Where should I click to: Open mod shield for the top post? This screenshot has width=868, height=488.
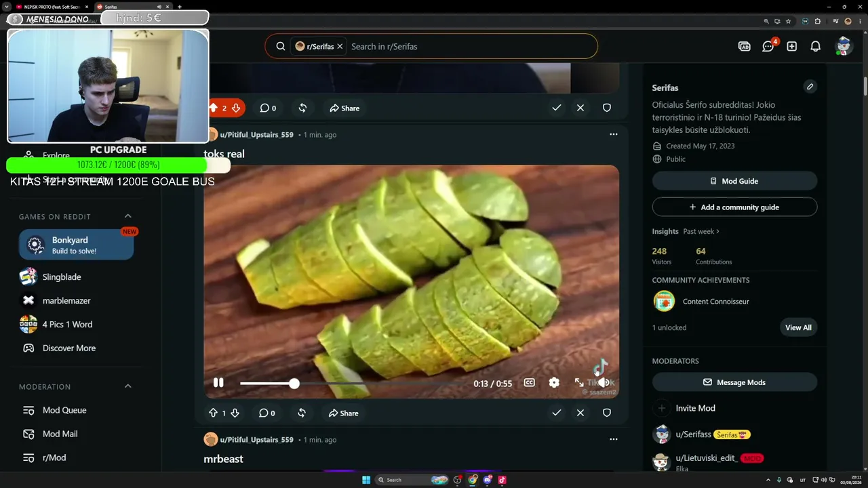pos(607,108)
